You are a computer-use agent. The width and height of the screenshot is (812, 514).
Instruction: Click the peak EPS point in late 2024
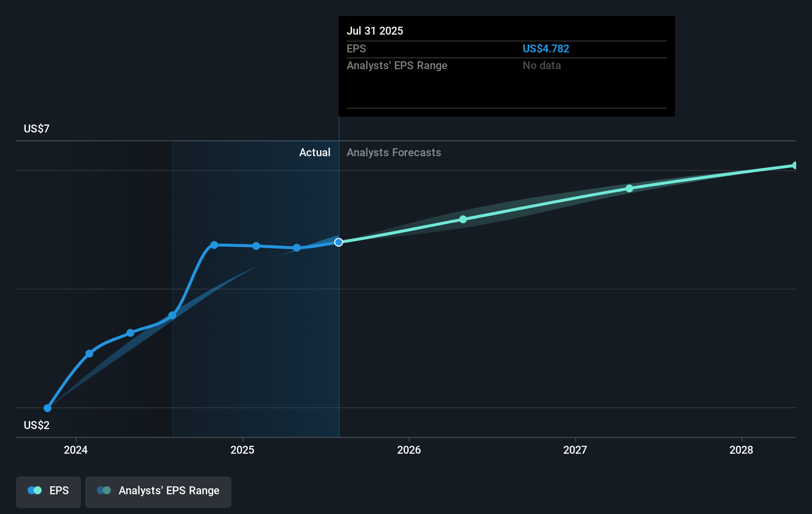[214, 245]
